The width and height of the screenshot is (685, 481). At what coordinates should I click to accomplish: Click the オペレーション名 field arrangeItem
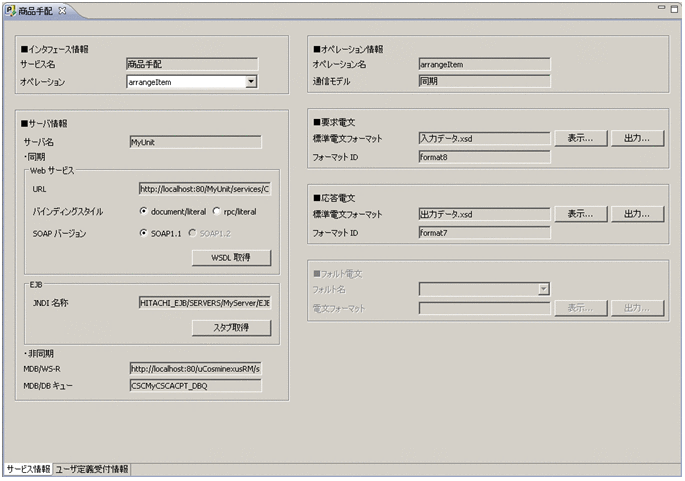tap(484, 64)
